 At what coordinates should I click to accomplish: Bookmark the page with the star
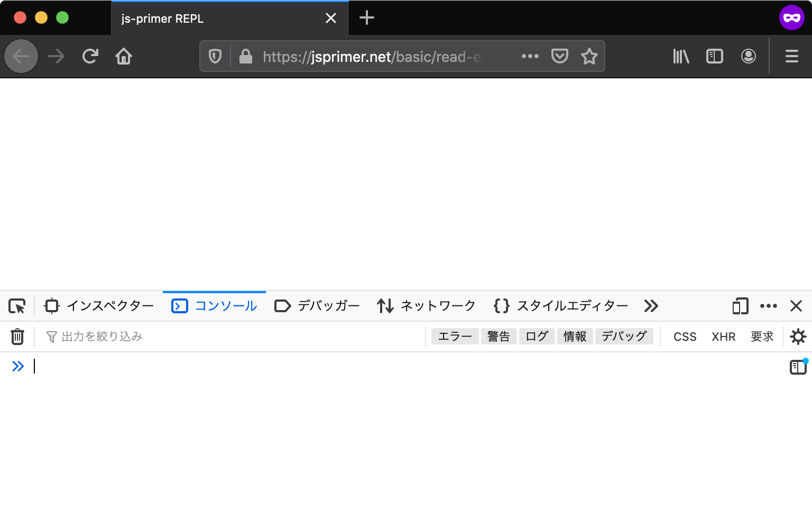tap(588, 56)
